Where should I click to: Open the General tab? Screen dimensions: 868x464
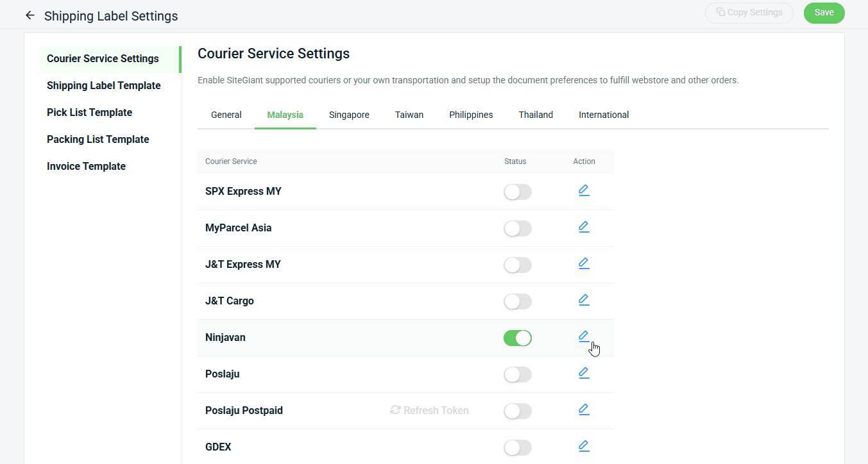[226, 115]
